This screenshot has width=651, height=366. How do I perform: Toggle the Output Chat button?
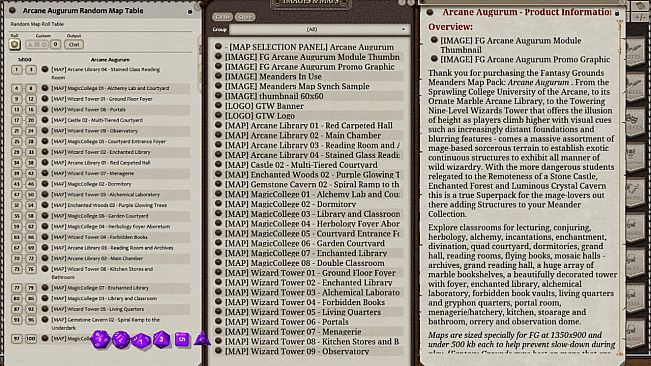(x=74, y=44)
